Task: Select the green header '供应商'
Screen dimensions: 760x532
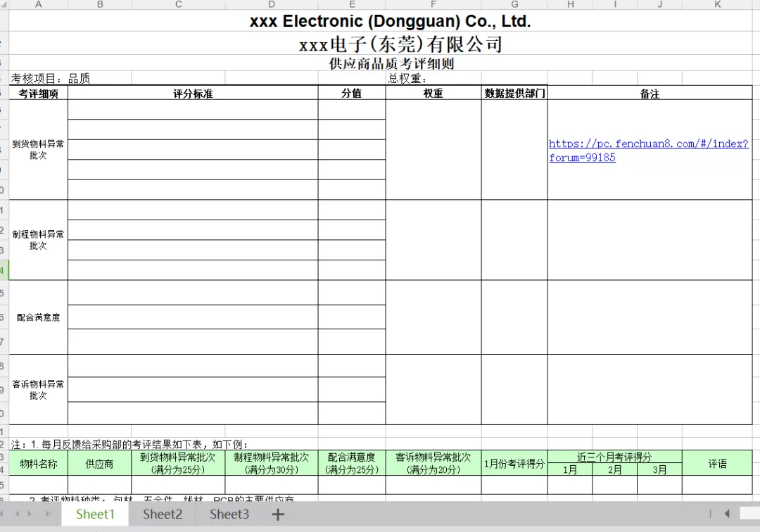Action: pos(99,464)
